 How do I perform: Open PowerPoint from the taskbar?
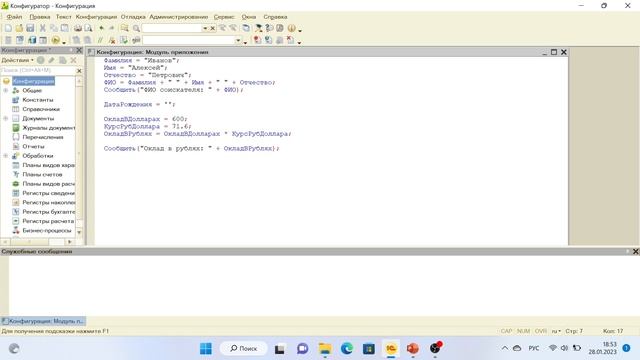pyautogui.click(x=413, y=349)
